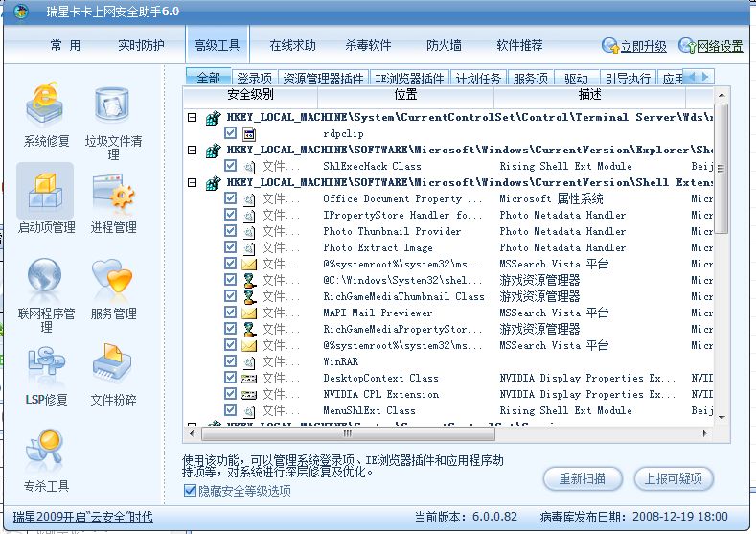Select the 登录项 category tab
The image size is (756, 534).
pyautogui.click(x=254, y=79)
